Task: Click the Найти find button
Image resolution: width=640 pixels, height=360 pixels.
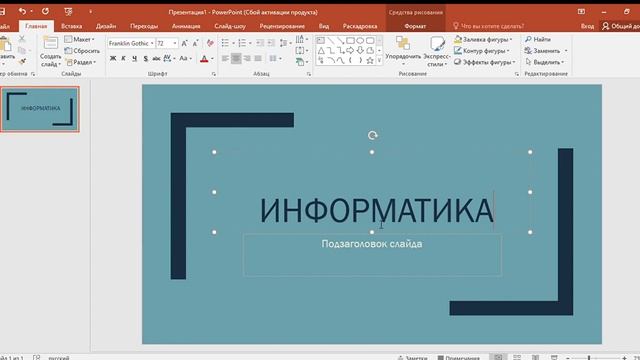Action: click(x=538, y=39)
